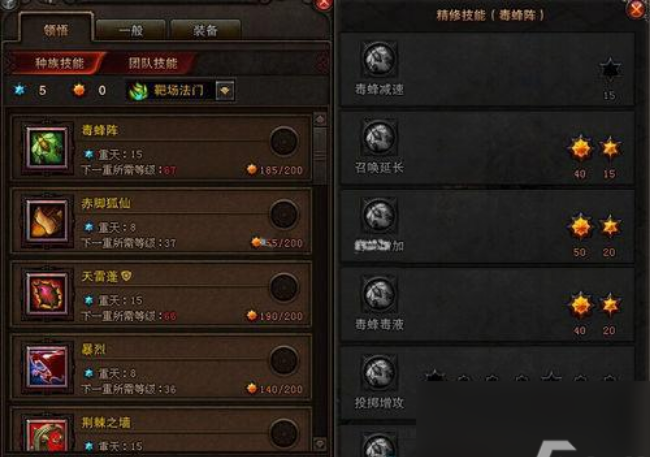Image resolution: width=650 pixels, height=457 pixels.
Task: Toggle the round slot on 赤脚狐仙 row
Action: point(284,214)
